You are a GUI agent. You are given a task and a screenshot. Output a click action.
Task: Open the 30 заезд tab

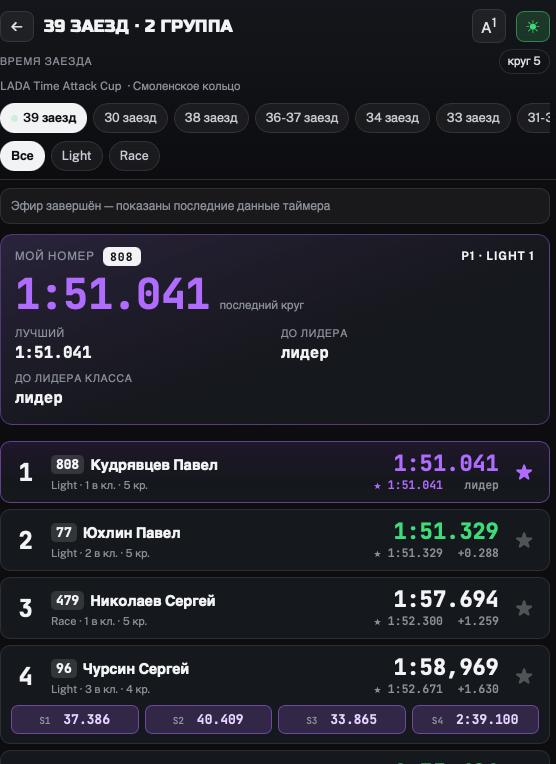pyautogui.click(x=130, y=118)
